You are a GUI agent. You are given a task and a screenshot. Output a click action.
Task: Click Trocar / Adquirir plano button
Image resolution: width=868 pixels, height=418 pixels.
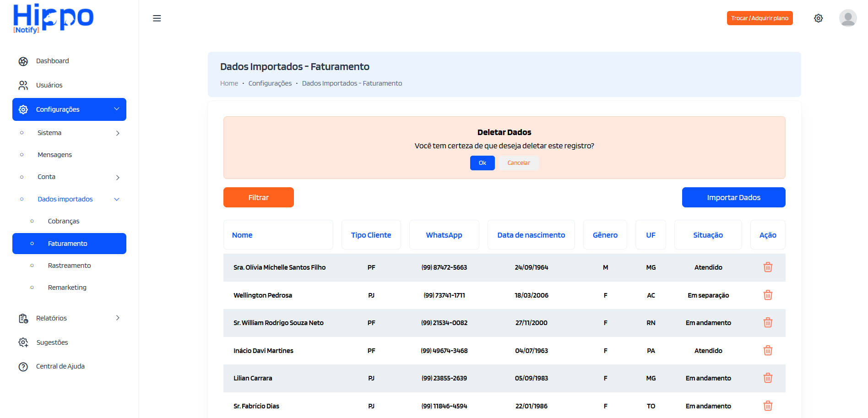759,18
